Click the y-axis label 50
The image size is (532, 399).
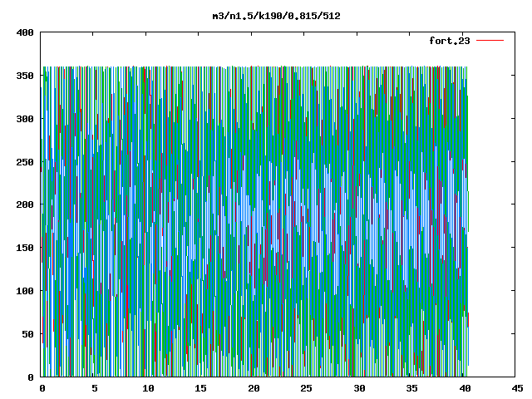[27, 334]
